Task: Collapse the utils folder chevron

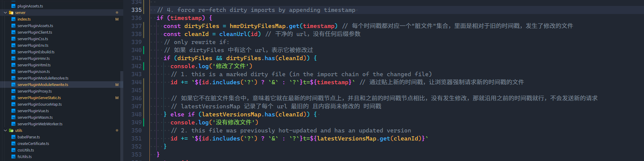Action: pos(5,130)
